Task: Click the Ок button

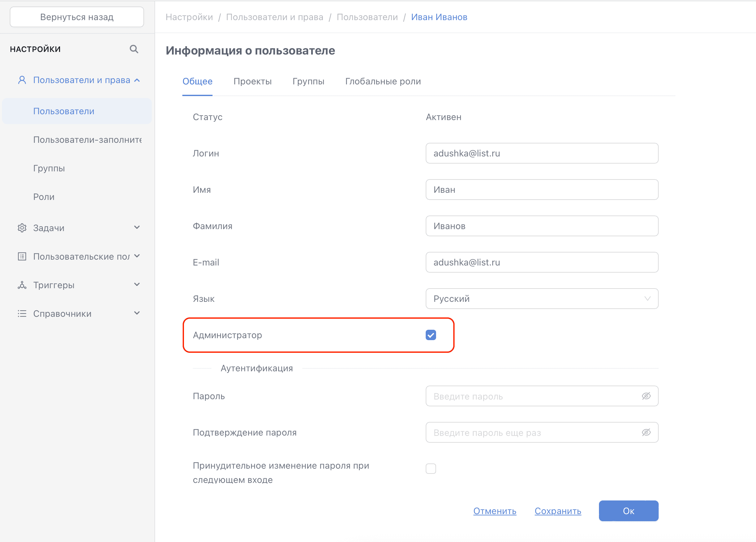Action: [628, 511]
